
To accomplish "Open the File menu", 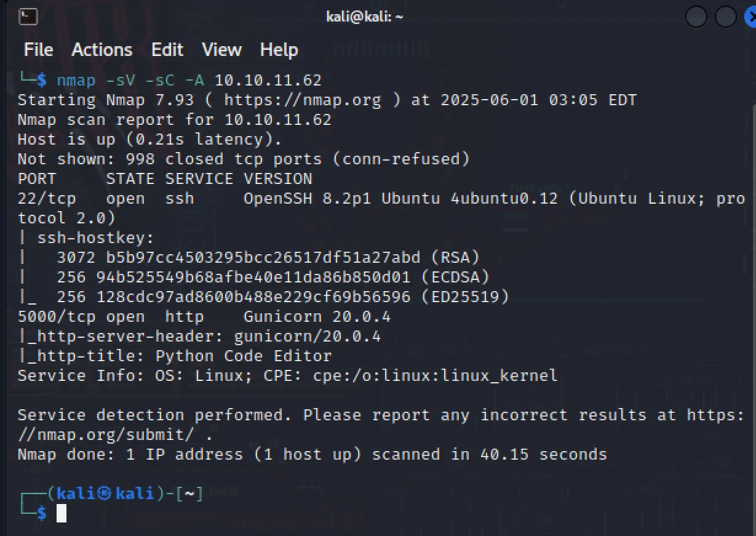I will (x=38, y=50).
